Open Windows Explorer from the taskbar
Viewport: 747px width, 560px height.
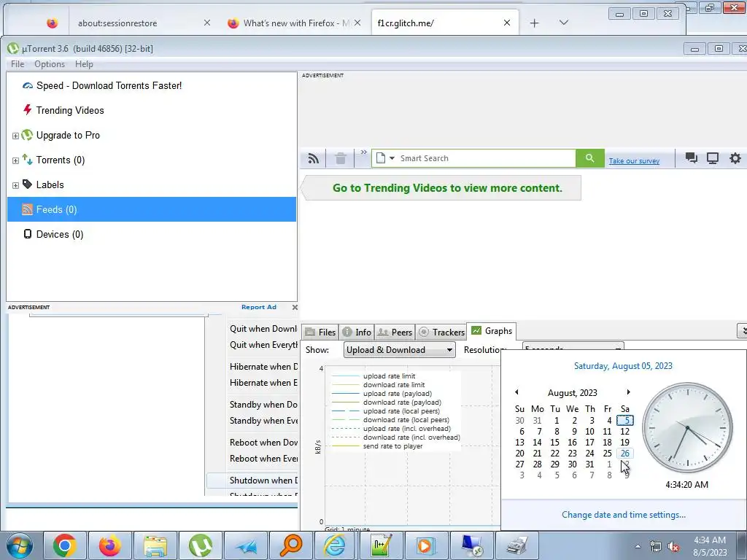click(x=155, y=545)
